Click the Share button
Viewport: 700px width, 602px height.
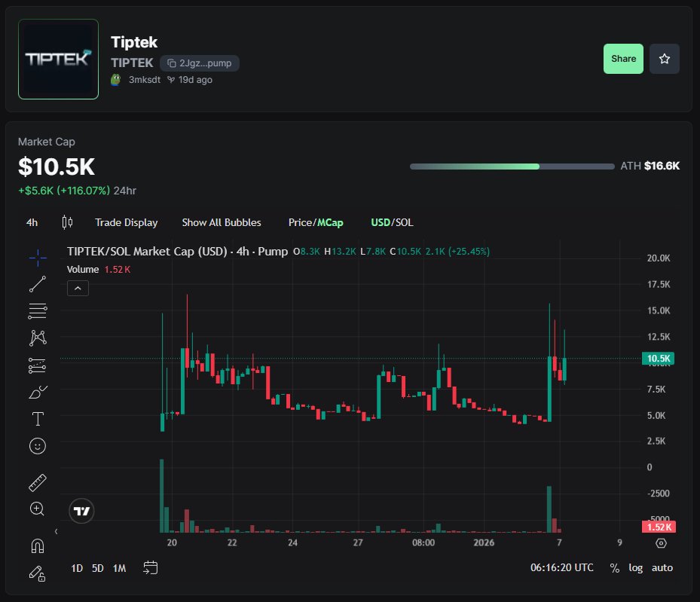622,58
